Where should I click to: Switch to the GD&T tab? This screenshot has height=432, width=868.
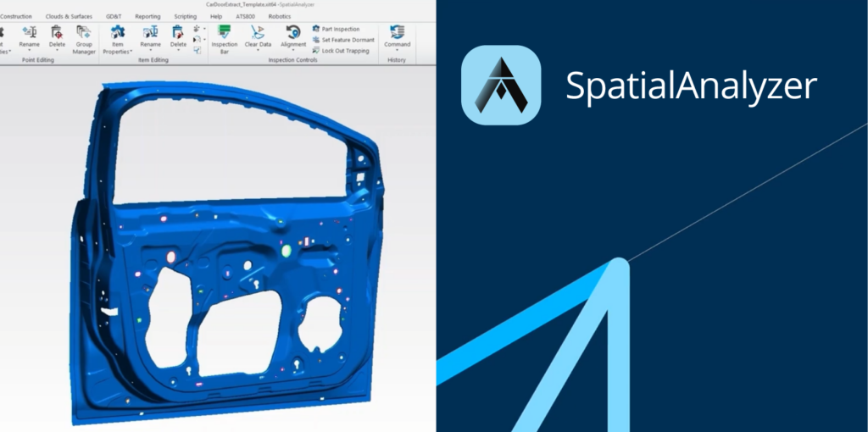pos(114,17)
